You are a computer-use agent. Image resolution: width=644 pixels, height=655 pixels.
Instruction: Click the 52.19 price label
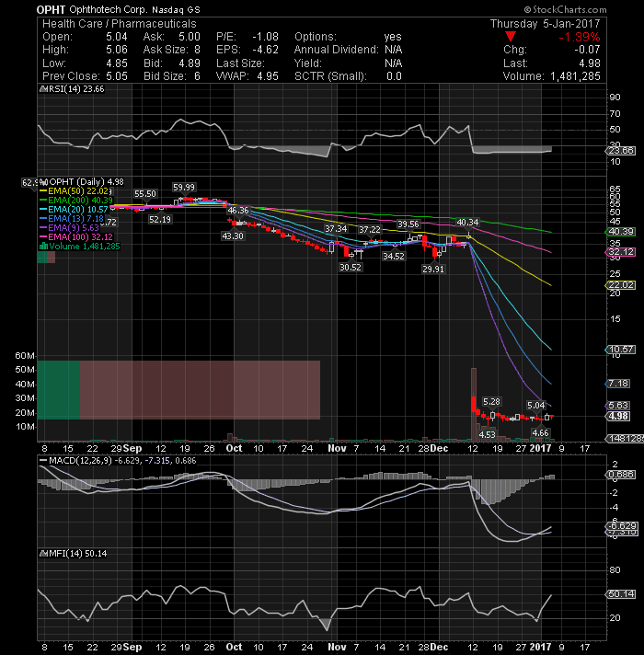coord(160,219)
